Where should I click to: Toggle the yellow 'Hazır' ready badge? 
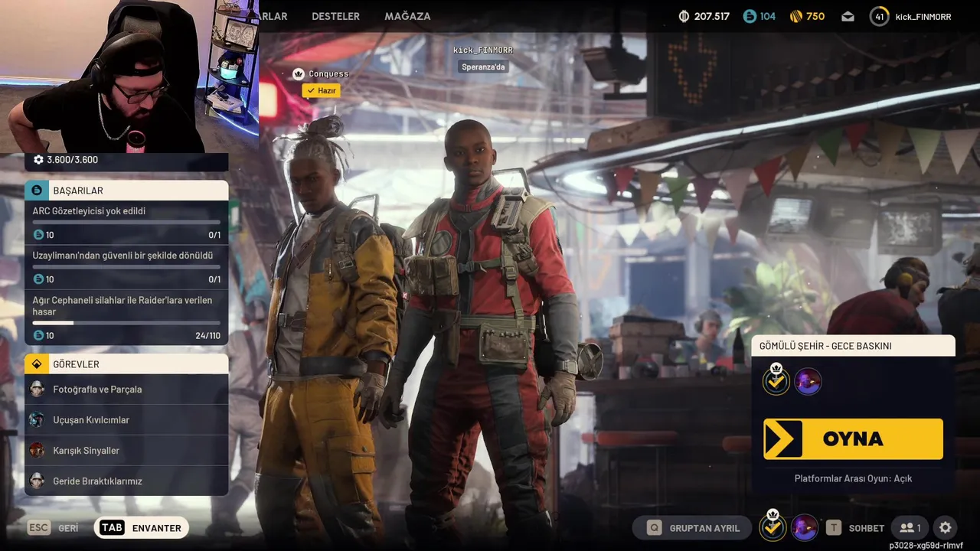click(x=321, y=90)
